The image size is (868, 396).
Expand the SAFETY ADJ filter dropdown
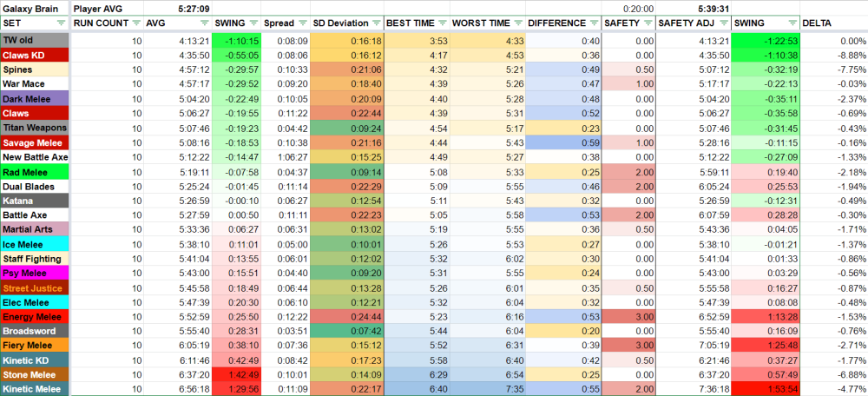click(722, 23)
